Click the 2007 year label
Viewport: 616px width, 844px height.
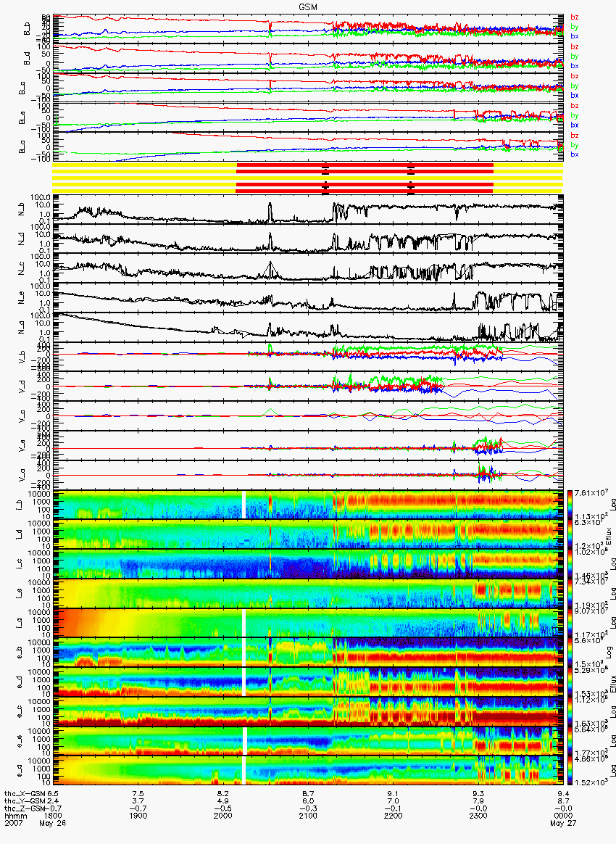14,823
